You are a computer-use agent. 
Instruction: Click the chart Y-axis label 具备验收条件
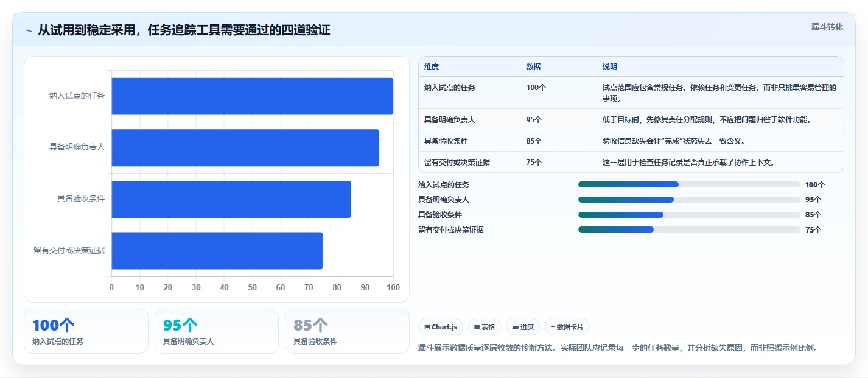click(81, 199)
